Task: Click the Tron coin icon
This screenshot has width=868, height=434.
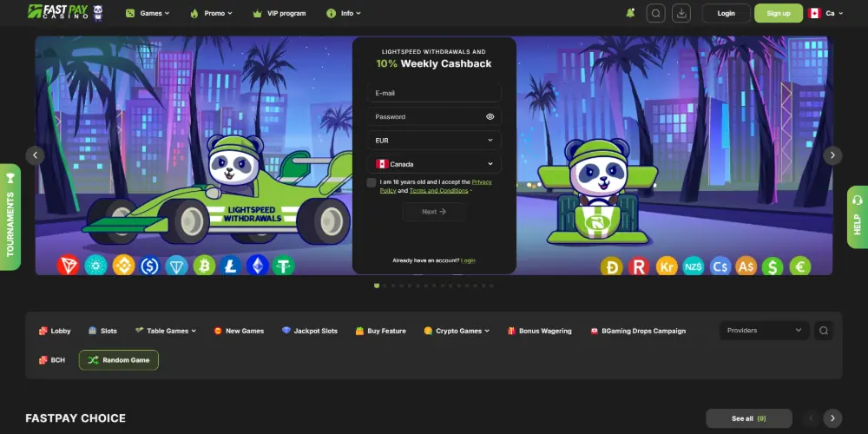Action: (x=68, y=265)
